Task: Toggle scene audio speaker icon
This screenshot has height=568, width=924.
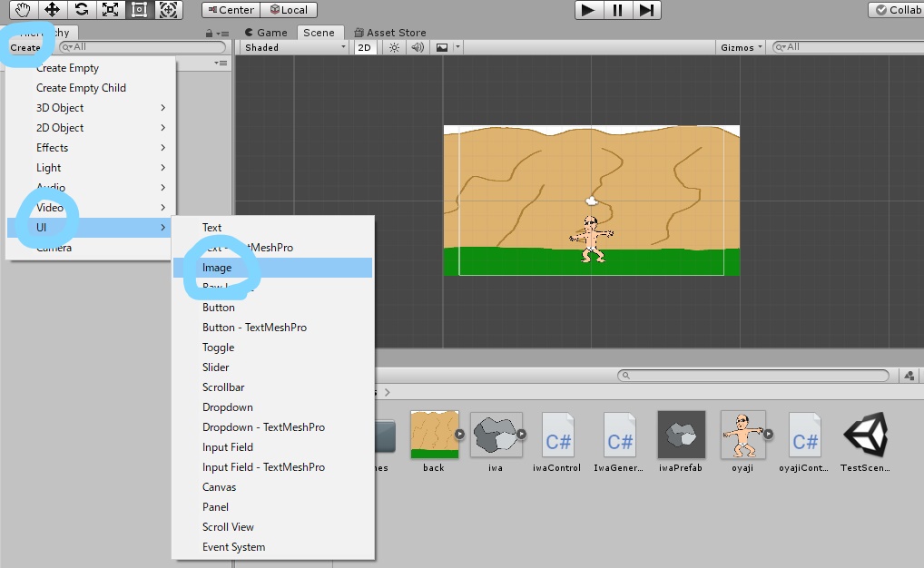Action: pos(418,47)
